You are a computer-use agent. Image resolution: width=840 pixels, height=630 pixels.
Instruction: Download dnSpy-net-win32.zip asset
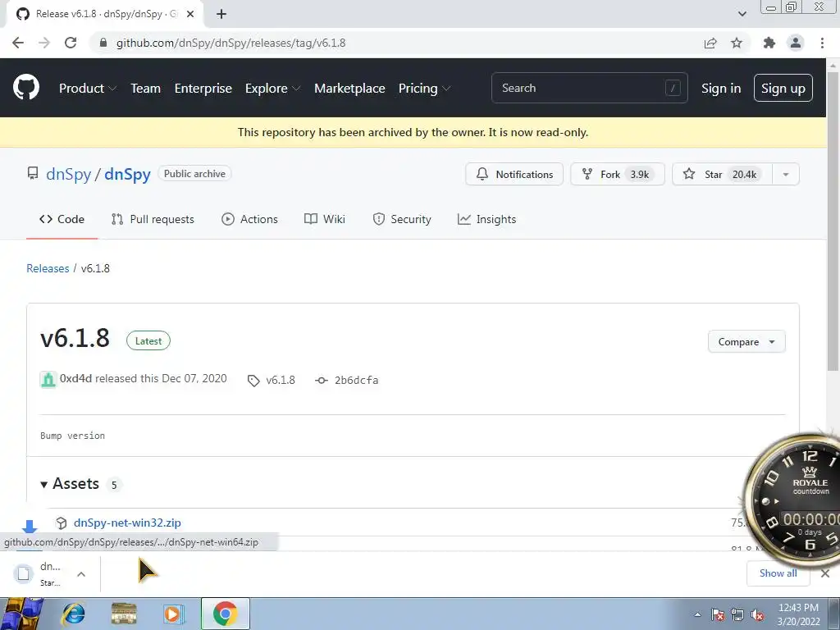pos(127,523)
